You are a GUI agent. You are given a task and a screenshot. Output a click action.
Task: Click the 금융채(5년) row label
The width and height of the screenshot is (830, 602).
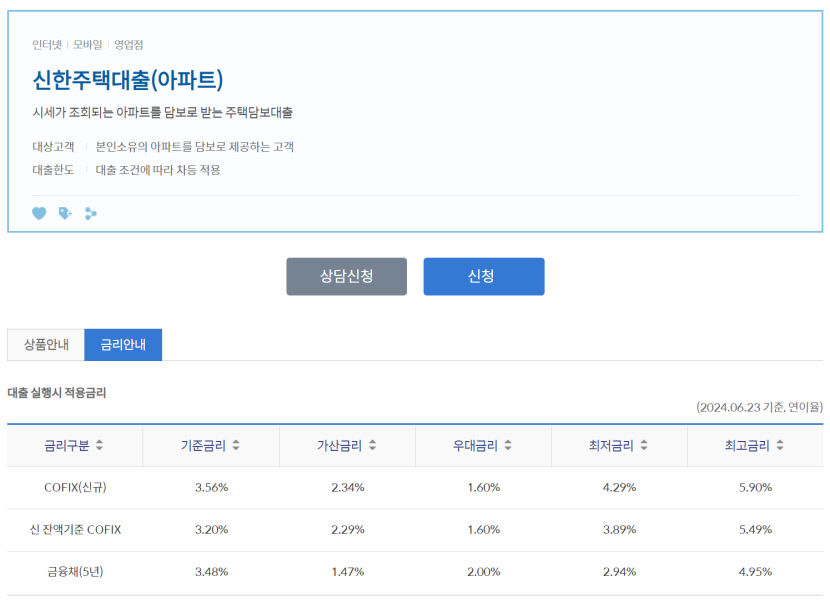(x=75, y=572)
